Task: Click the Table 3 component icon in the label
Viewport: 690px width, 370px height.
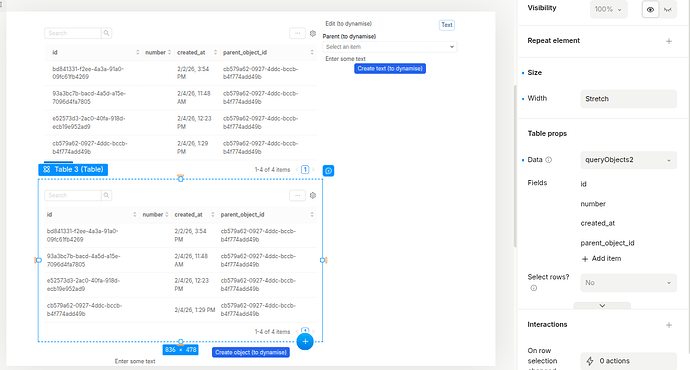Action: pyautogui.click(x=47, y=169)
